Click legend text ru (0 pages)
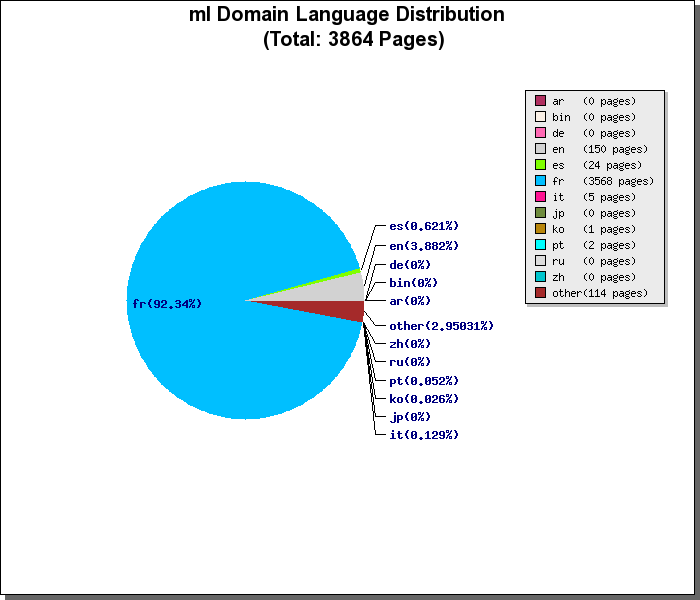Image resolution: width=700 pixels, height=600 pixels. (594, 262)
